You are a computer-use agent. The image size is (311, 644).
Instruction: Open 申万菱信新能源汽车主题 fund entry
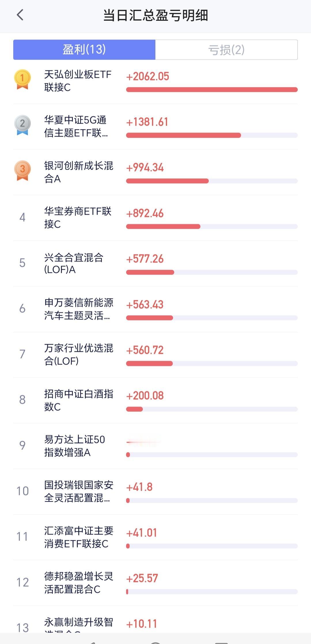[78, 309]
